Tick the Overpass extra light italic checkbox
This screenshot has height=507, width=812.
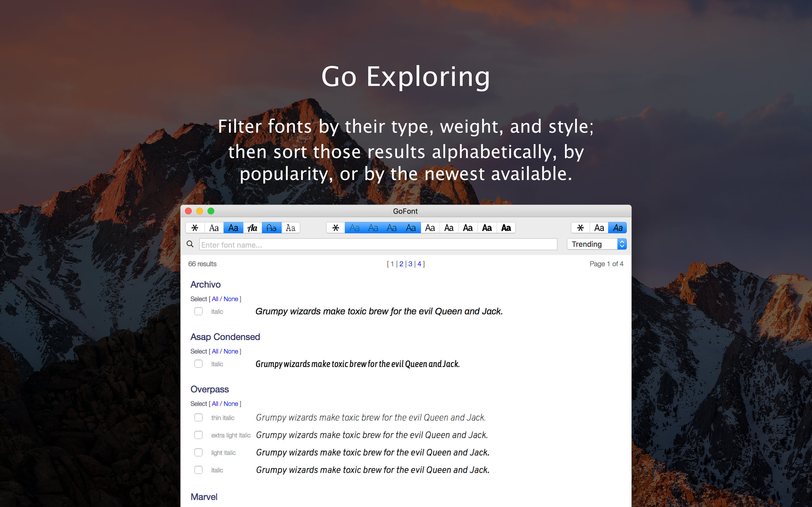point(198,435)
